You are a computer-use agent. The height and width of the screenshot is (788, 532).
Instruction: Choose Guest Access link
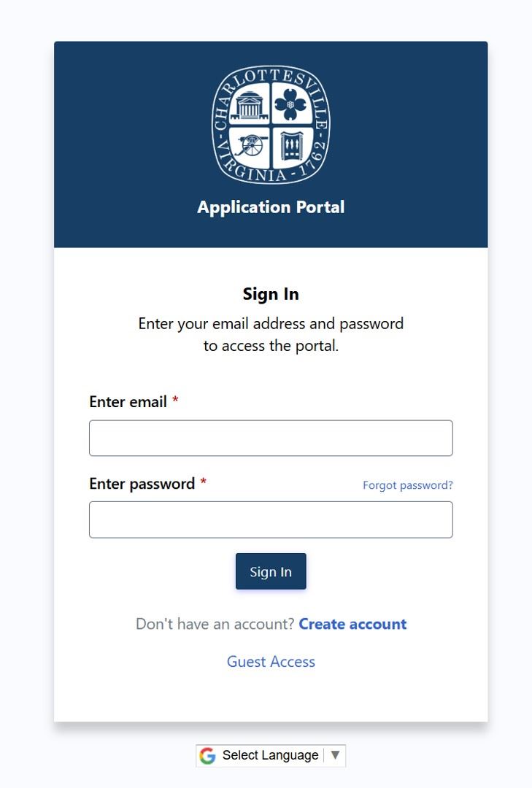(271, 662)
